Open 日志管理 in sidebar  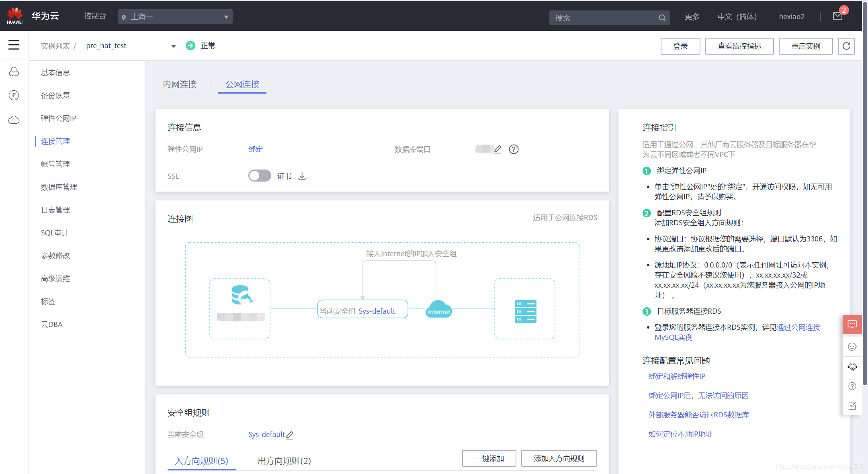(x=55, y=210)
